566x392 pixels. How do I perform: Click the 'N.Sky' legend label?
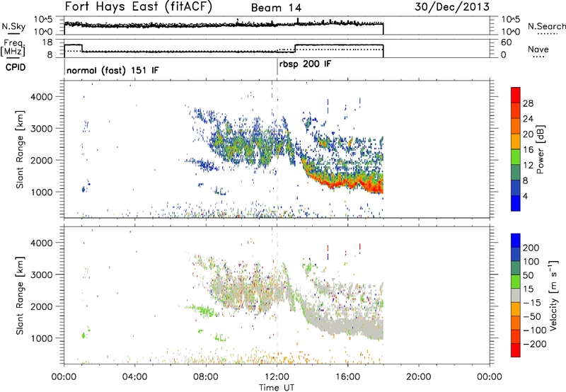pos(13,26)
